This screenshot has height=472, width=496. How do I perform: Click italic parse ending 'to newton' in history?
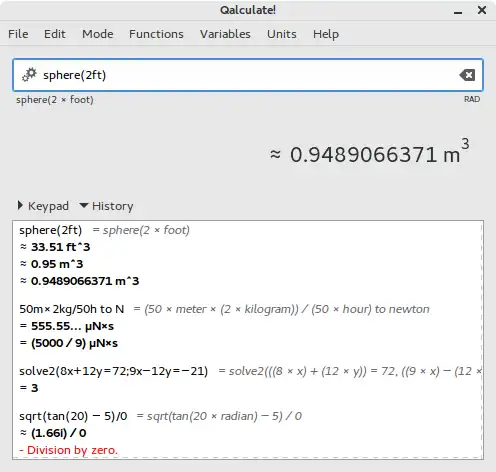281,309
